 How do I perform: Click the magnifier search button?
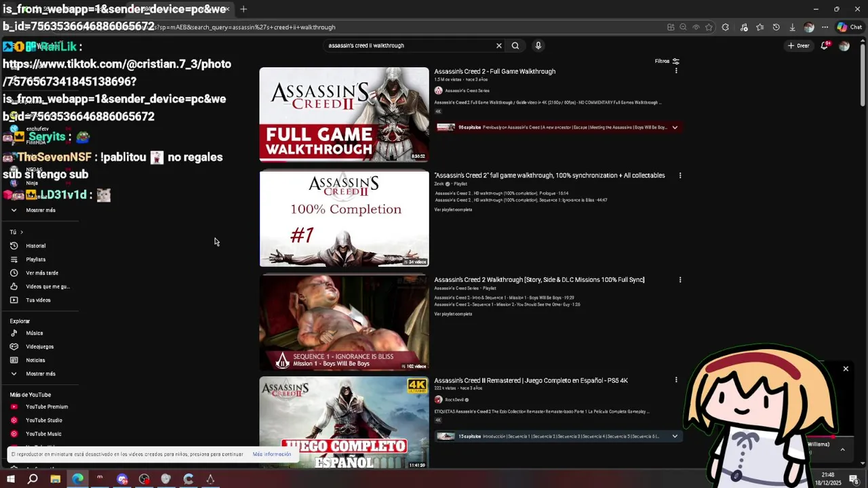point(515,45)
